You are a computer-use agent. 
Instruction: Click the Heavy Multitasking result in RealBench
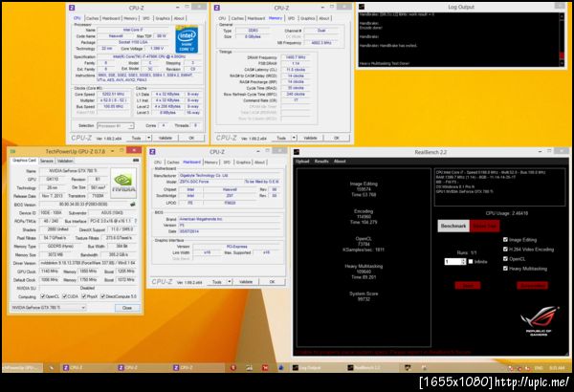click(364, 272)
